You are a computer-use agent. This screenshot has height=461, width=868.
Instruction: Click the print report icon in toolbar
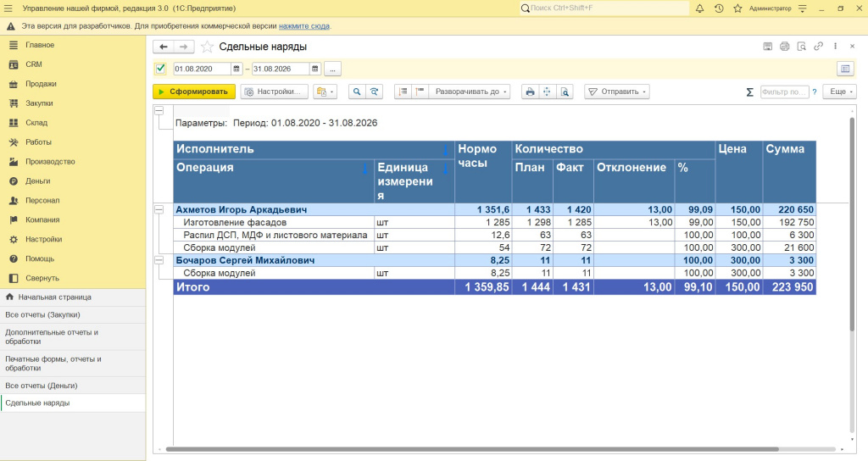point(530,92)
